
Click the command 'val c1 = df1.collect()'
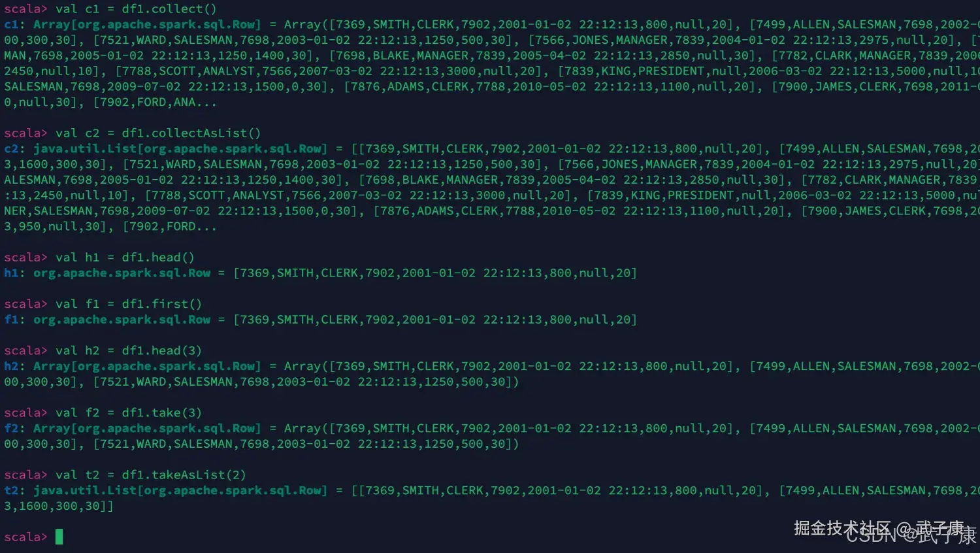coord(136,9)
